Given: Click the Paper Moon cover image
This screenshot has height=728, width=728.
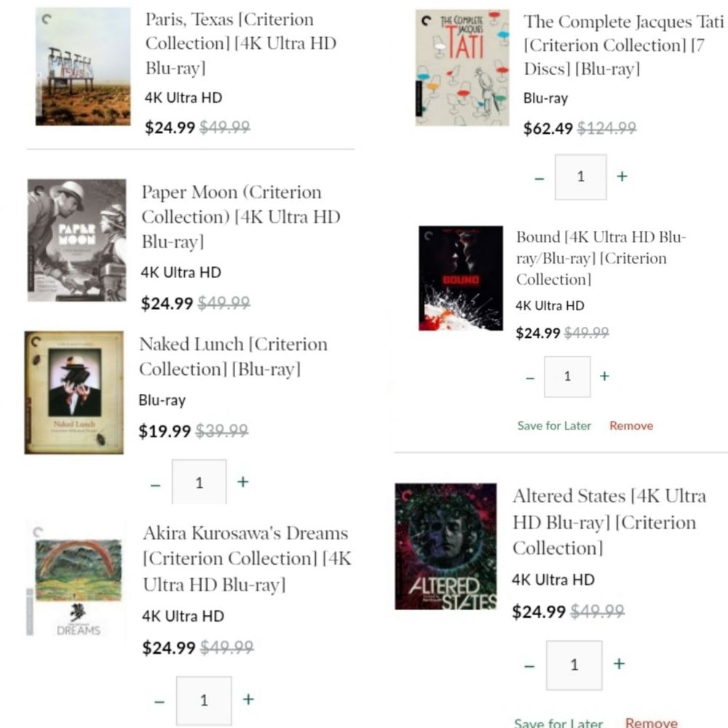Looking at the screenshot, I should 77,240.
